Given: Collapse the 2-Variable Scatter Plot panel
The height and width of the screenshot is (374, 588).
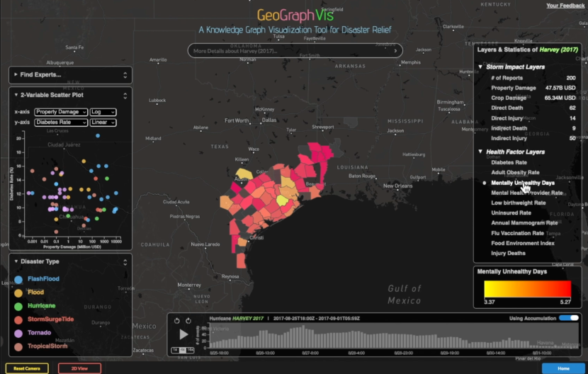Looking at the screenshot, I should (x=16, y=95).
